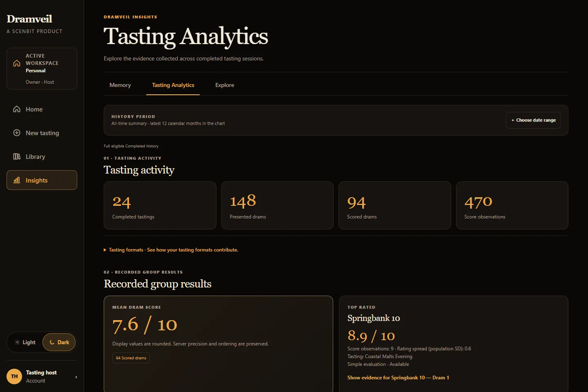
Task: Open the Active Workspace Personal card
Action: (42, 69)
